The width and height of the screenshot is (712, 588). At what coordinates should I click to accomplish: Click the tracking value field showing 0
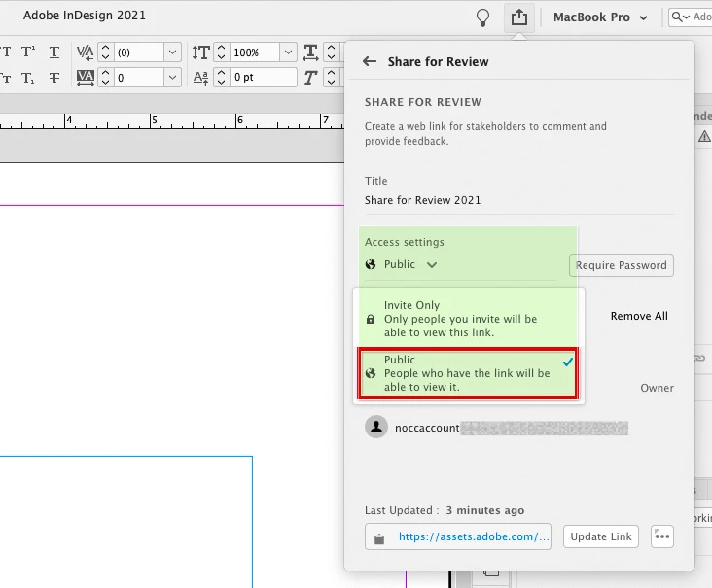138,78
